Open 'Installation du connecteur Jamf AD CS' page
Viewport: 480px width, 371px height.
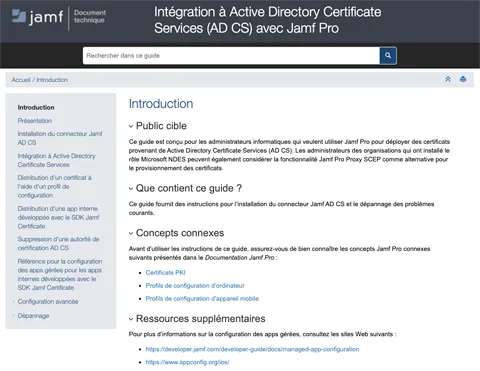point(60,138)
